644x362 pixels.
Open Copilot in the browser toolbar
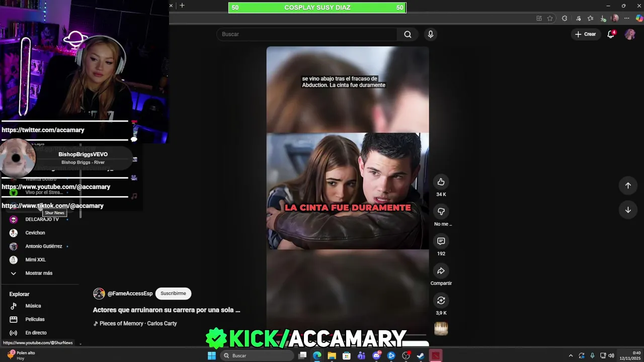click(x=639, y=18)
